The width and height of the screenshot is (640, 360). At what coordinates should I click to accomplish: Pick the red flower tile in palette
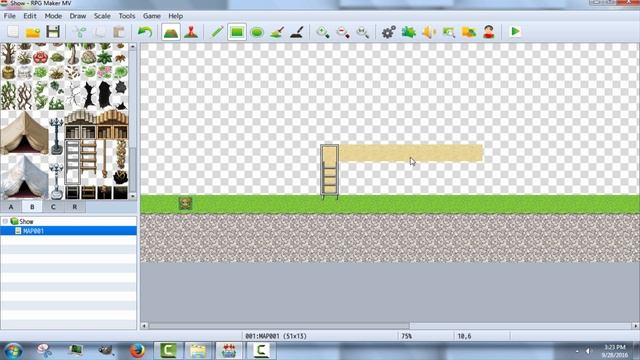coord(40,57)
